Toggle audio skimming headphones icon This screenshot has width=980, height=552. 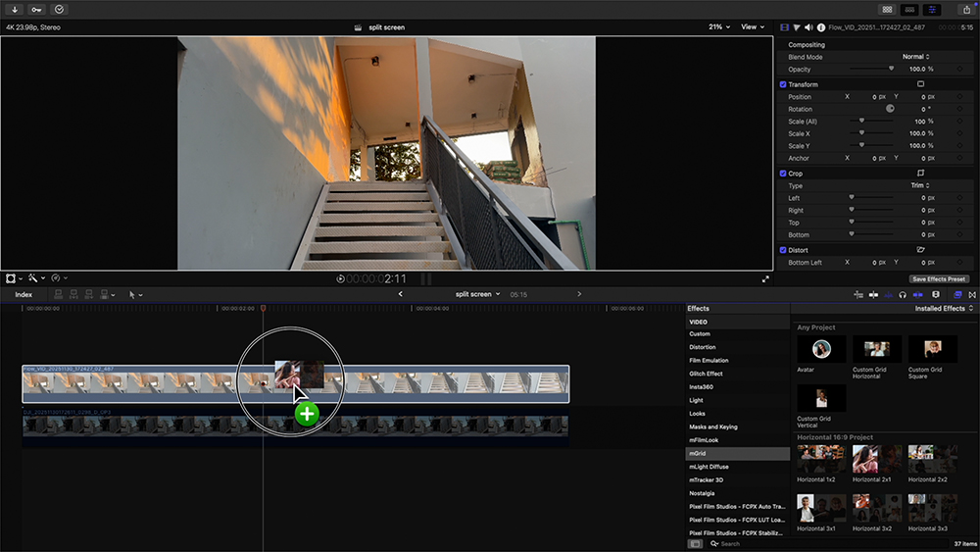[903, 294]
